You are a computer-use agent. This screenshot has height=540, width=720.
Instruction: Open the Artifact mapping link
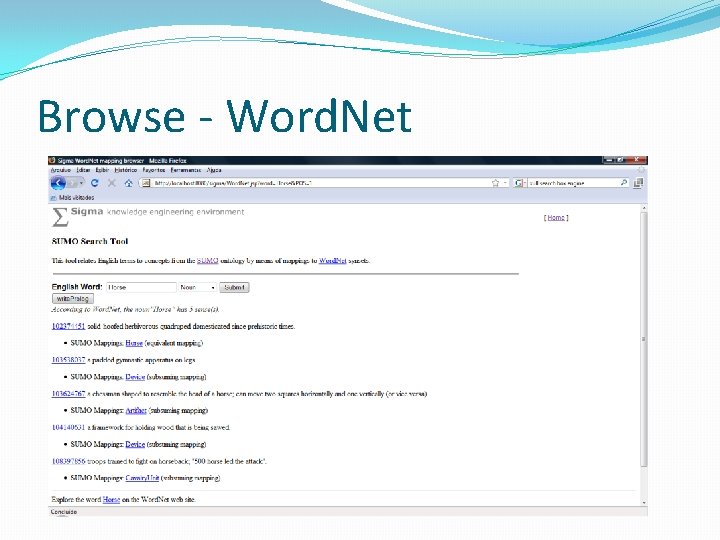click(x=136, y=411)
